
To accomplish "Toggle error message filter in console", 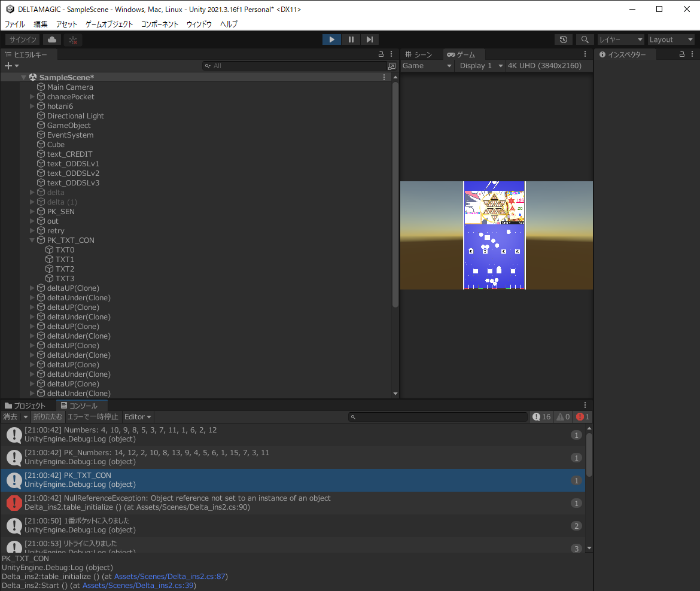I will tap(583, 416).
